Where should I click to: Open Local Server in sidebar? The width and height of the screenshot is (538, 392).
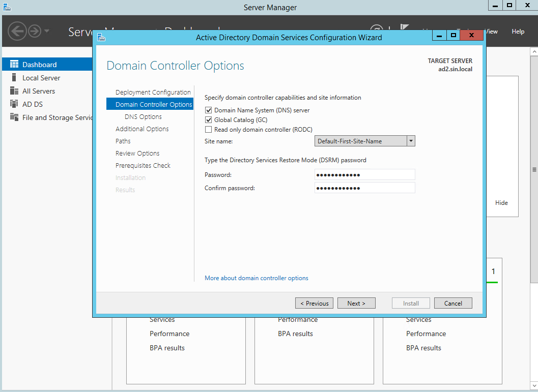[47, 78]
